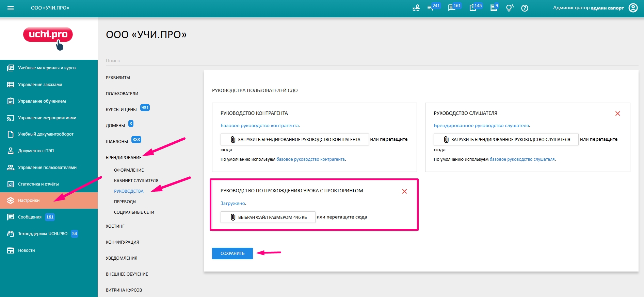Select ОФОРМЛЕНИЕ submenu item
Screen dimensions: 644x297
coord(129,170)
